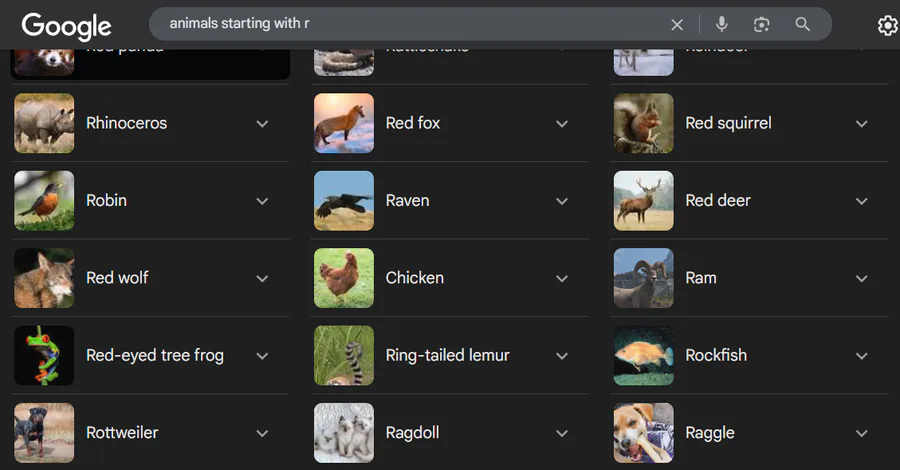Click the Ram result text
The height and width of the screenshot is (470, 900).
[700, 278]
